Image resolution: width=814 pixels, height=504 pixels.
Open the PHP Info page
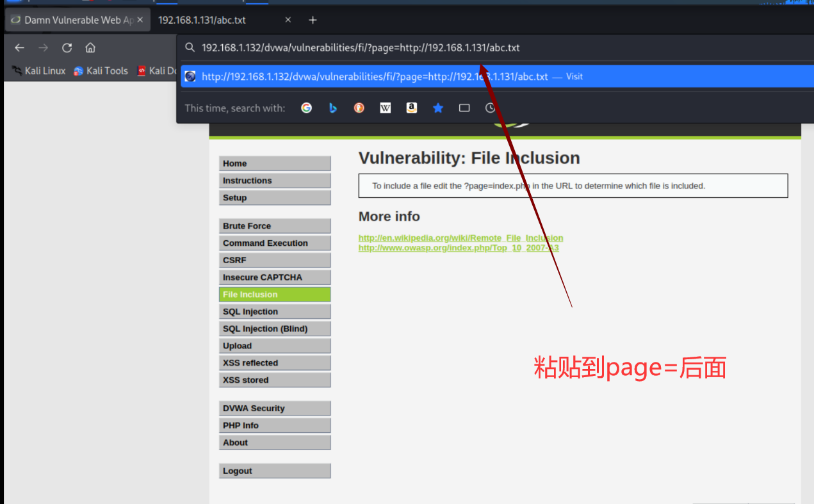pyautogui.click(x=275, y=425)
